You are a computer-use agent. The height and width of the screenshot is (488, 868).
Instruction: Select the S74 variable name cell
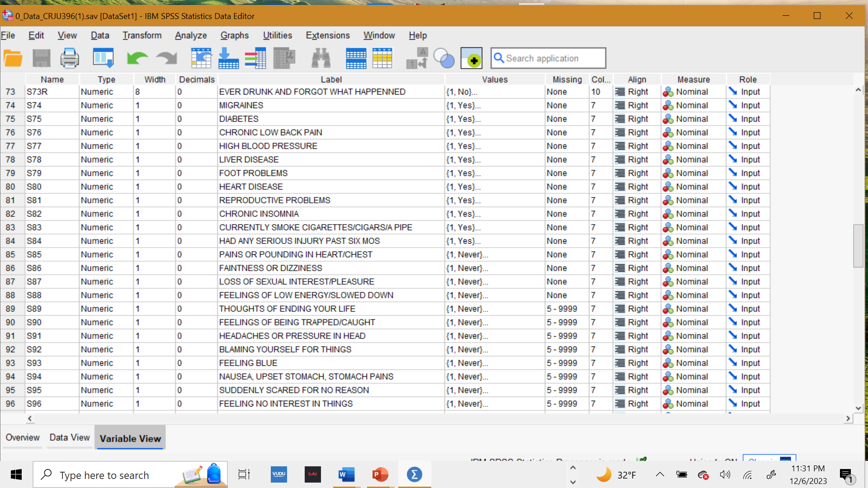[52, 105]
